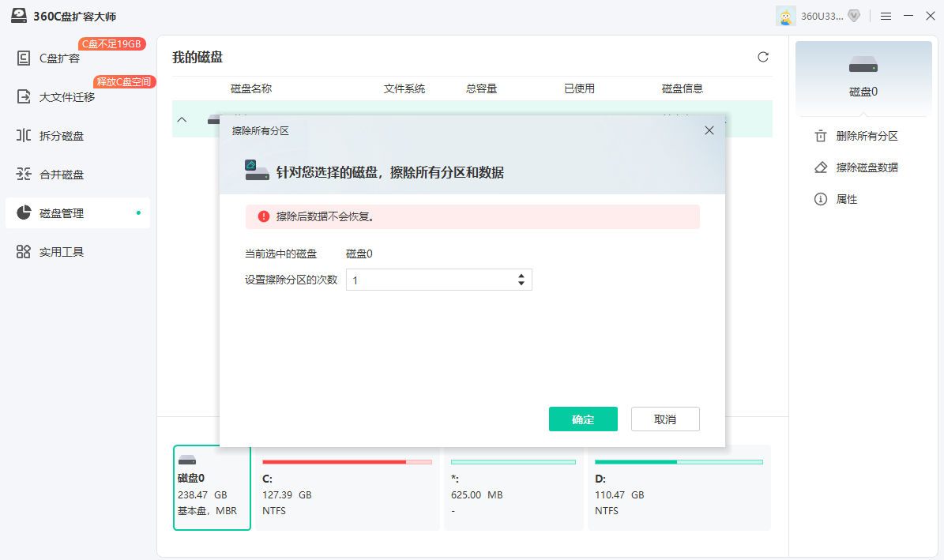The image size is (944, 560).
Task: Click the 360U33... username
Action: (822, 17)
